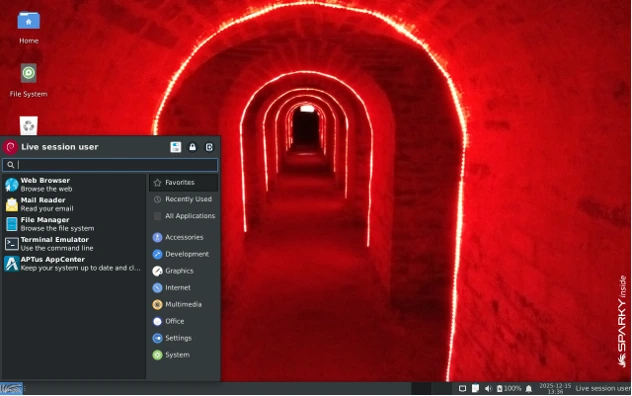Open the Trash desktop icon
The width and height of the screenshot is (632, 396).
(29, 125)
